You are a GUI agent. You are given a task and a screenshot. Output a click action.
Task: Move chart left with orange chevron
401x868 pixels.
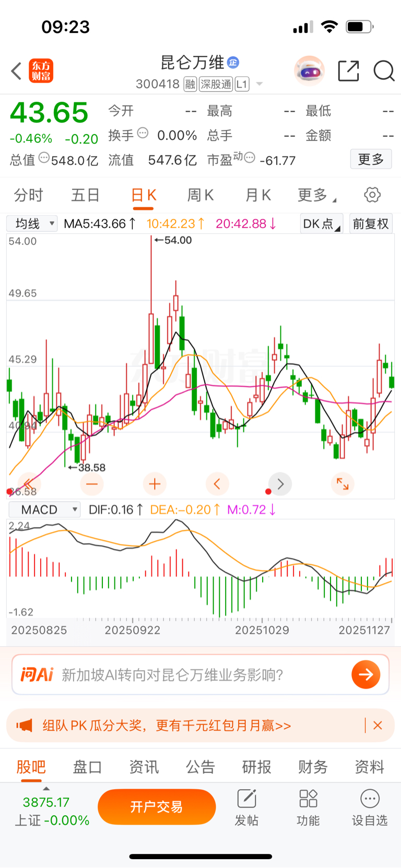217,484
